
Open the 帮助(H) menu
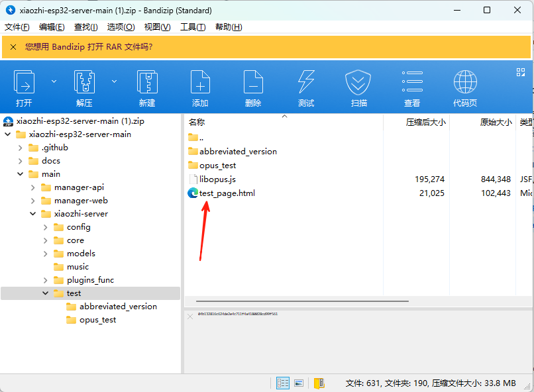(x=229, y=27)
